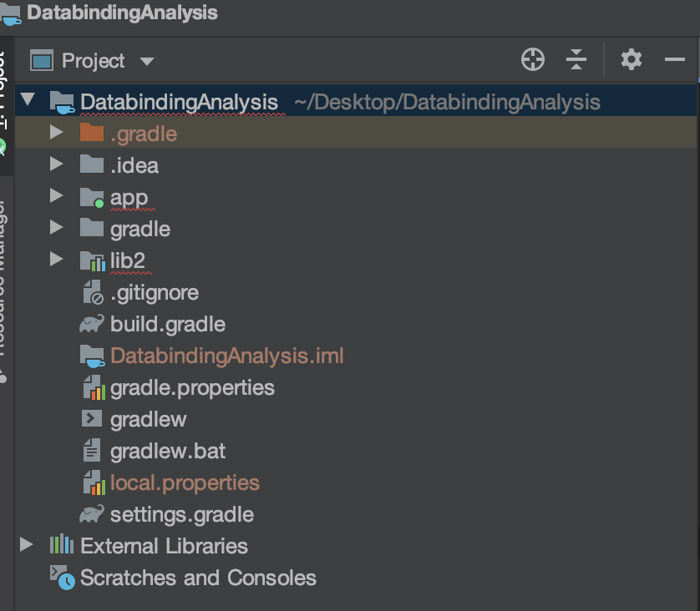This screenshot has width=700, height=611.
Task: Click the locate/scroll from source crosshair icon
Action: pos(532,60)
